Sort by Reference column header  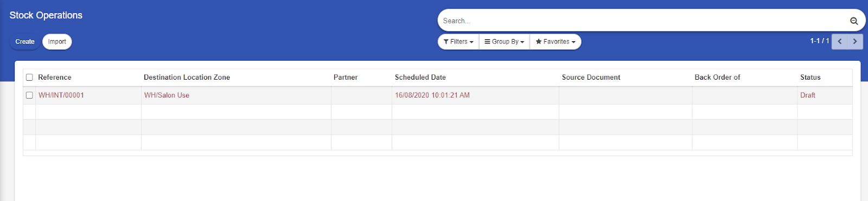tap(55, 77)
